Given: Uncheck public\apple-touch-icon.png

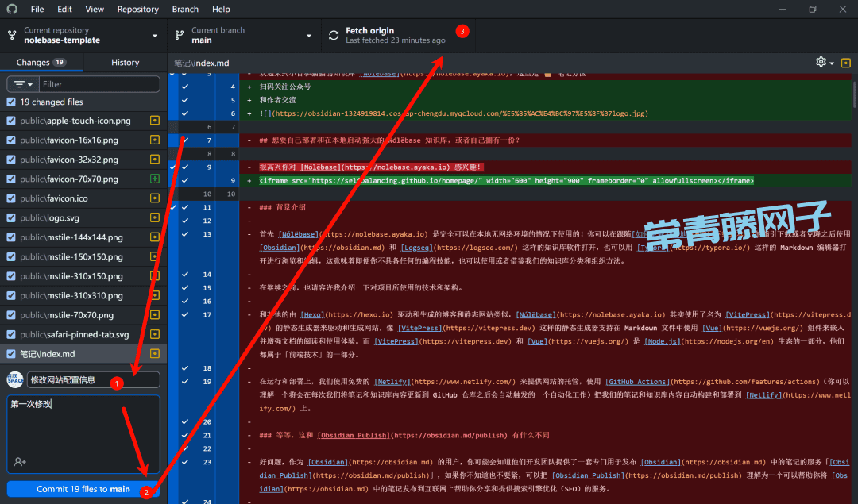Looking at the screenshot, I should pyautogui.click(x=11, y=121).
